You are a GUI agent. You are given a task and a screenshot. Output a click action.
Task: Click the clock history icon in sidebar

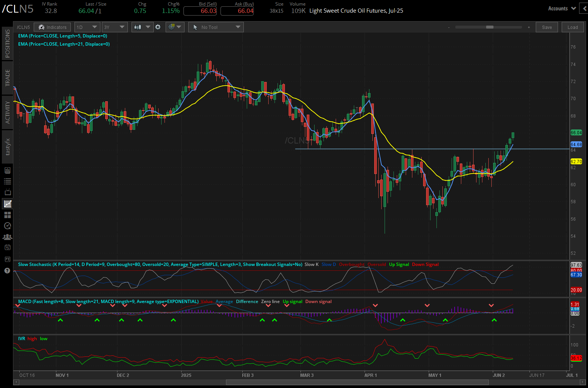[x=7, y=226]
